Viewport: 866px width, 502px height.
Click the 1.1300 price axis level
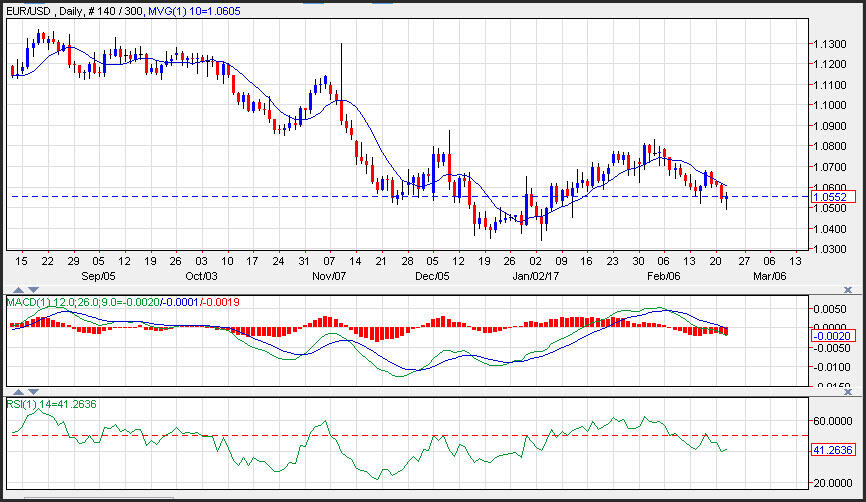click(830, 44)
